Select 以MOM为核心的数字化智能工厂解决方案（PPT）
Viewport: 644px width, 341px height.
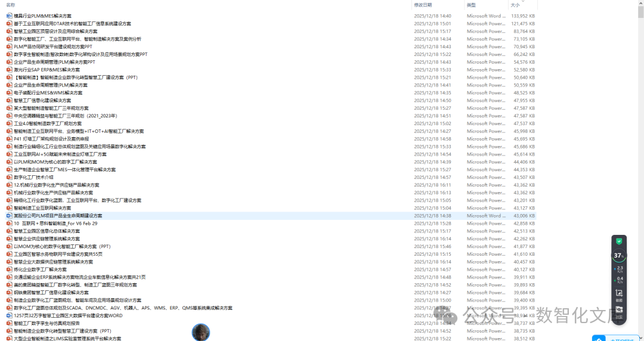(62, 246)
